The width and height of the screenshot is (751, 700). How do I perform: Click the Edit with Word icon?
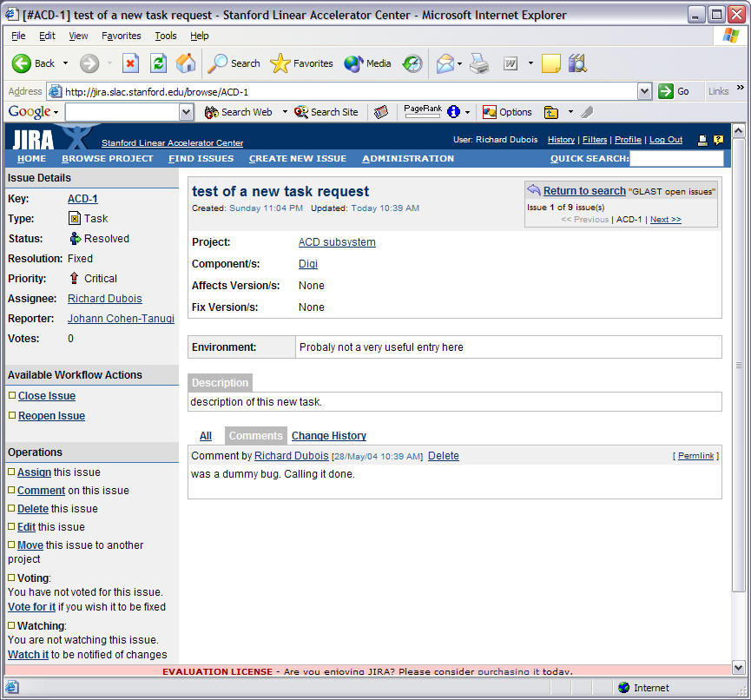(x=511, y=63)
